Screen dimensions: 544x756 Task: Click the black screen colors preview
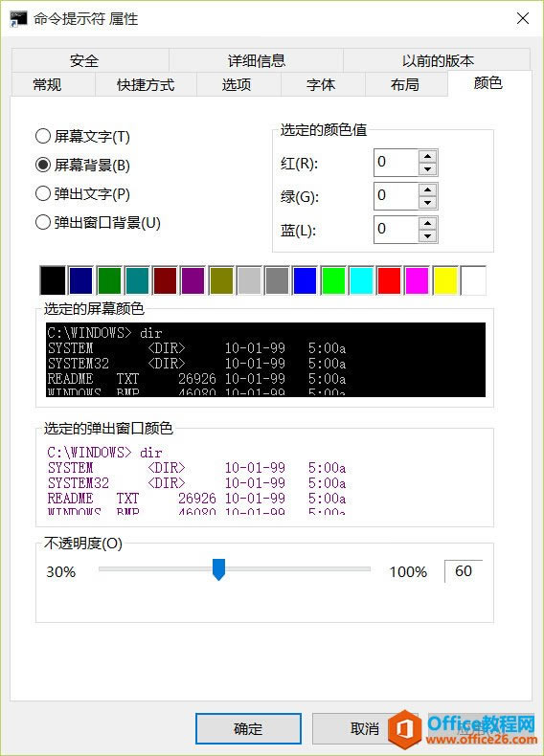(x=265, y=360)
